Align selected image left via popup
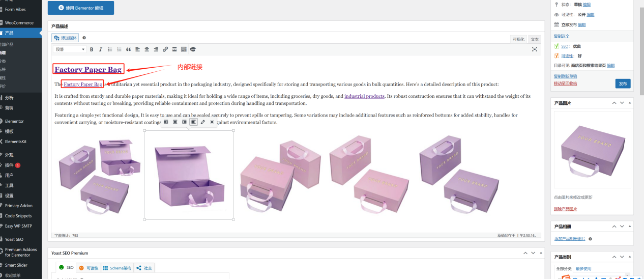The width and height of the screenshot is (644, 279). point(166,122)
